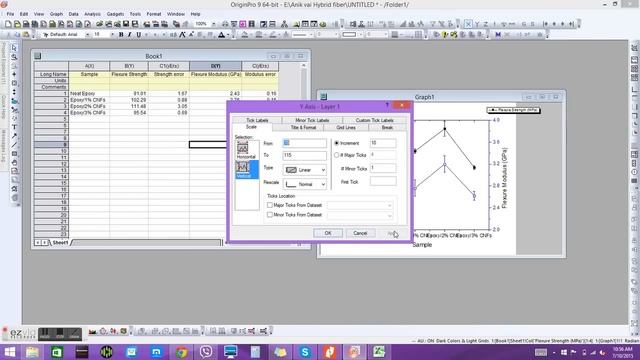Click the From value input field
The width and height of the screenshot is (640, 360).
305,143
